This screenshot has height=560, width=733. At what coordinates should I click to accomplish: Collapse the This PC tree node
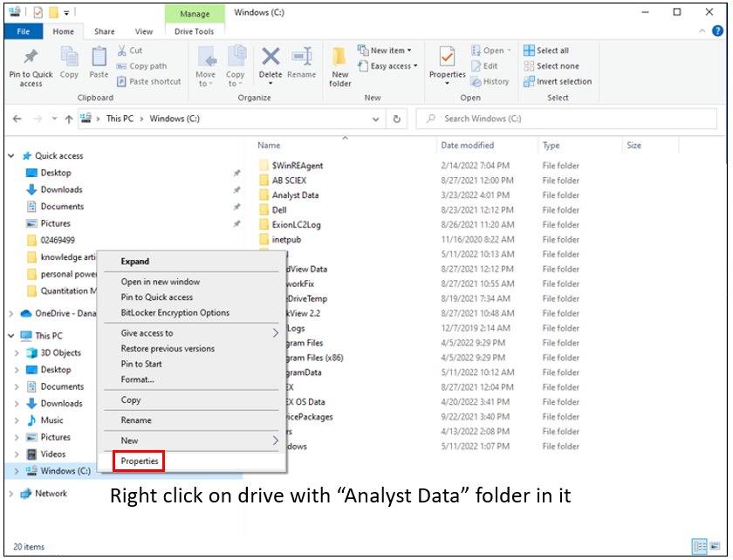pos(11,336)
